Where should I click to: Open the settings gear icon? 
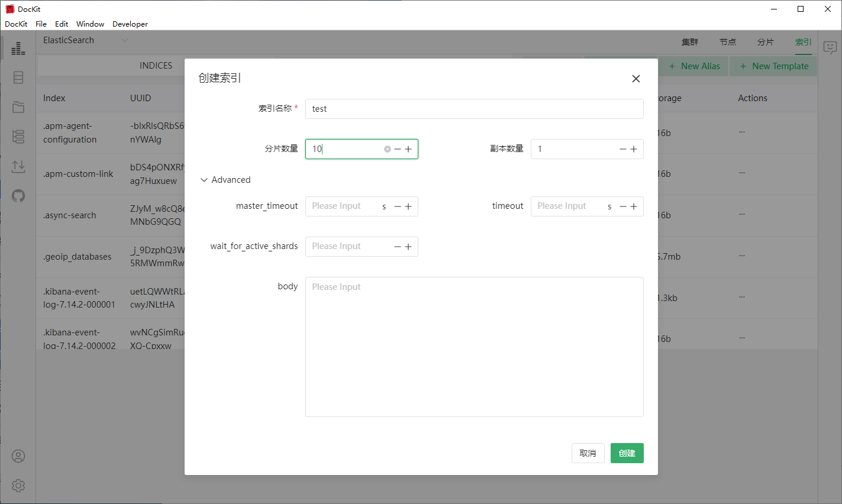pos(18,486)
